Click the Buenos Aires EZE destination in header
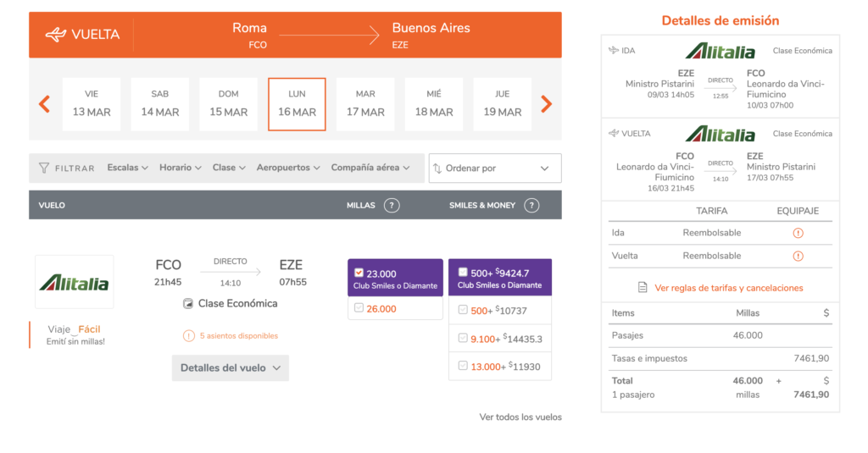Viewport: 868px width, 453px height. point(431,35)
